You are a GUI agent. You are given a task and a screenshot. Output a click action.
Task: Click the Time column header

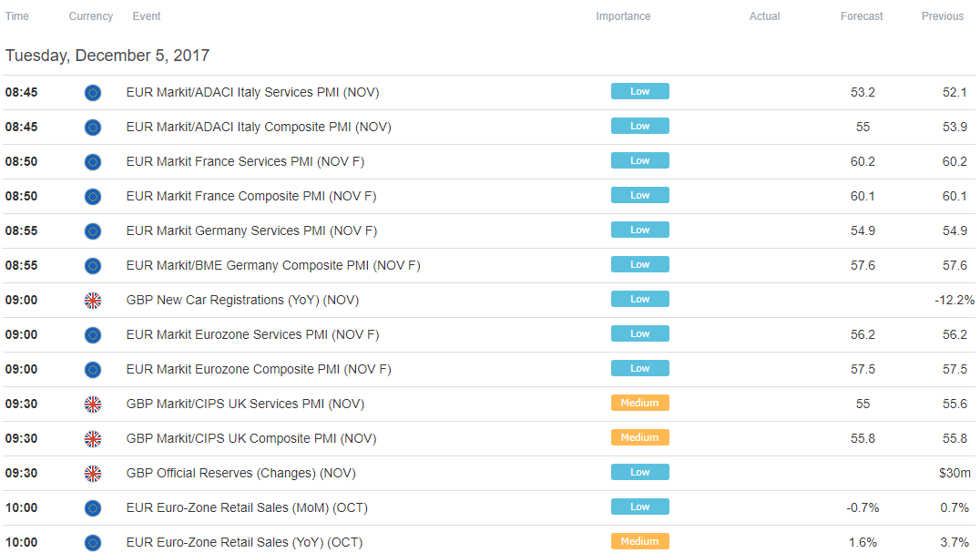click(17, 16)
